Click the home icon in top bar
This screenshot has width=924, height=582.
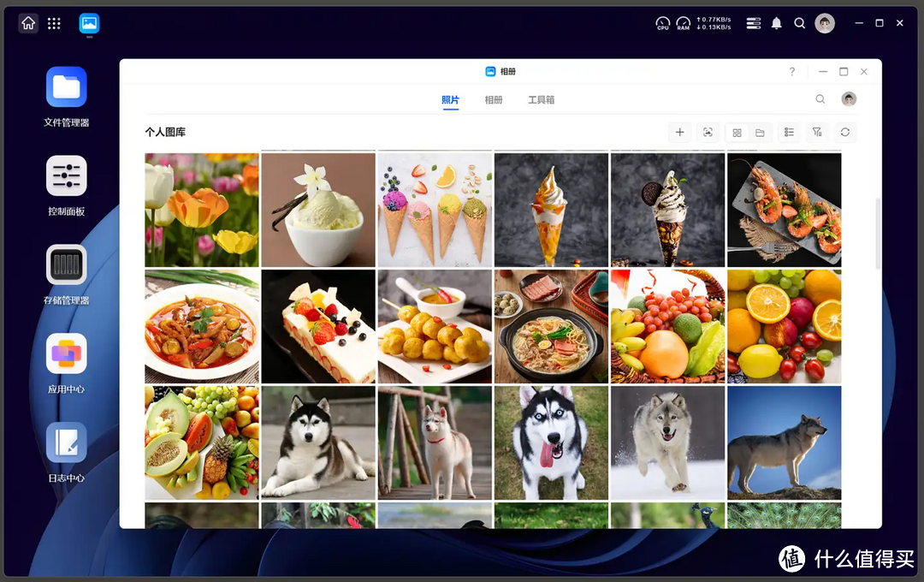pyautogui.click(x=28, y=24)
